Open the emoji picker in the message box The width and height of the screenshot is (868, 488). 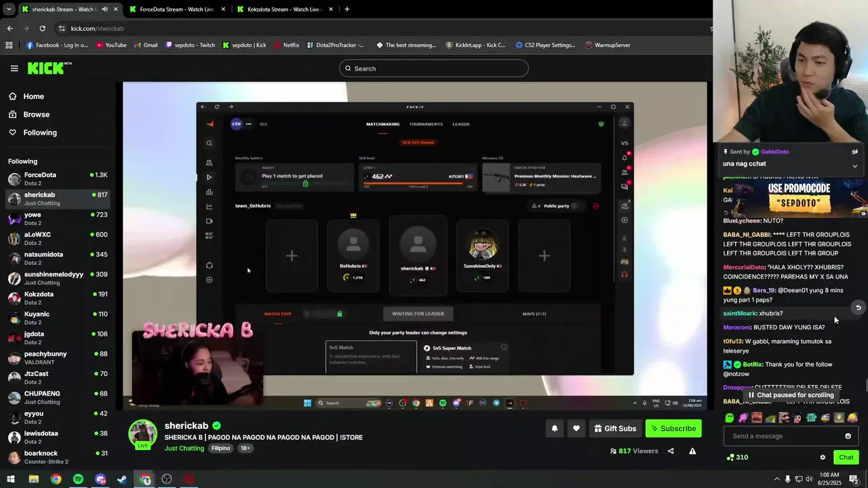pos(848,436)
